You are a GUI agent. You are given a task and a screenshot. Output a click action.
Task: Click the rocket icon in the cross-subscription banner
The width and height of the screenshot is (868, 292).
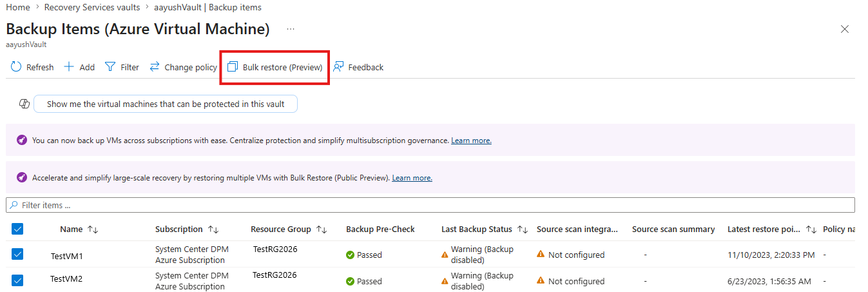point(22,140)
